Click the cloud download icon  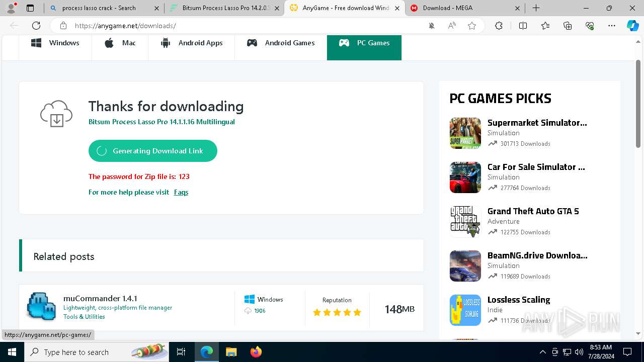[56, 114]
